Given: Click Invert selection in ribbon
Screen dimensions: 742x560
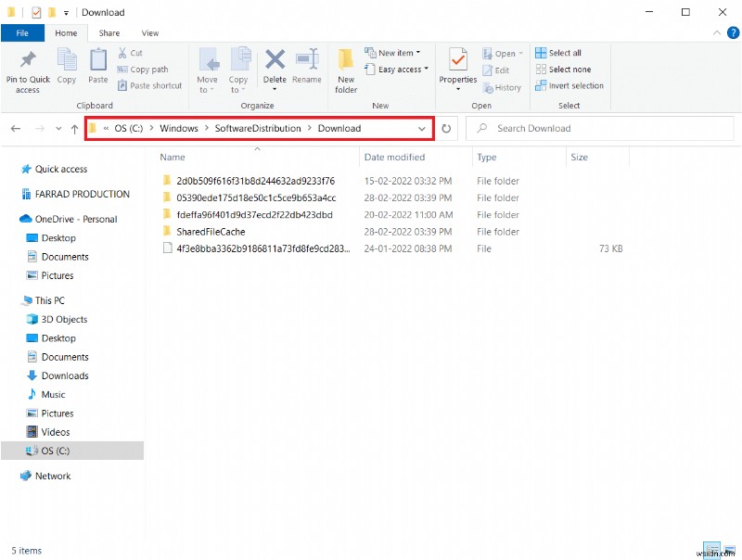Looking at the screenshot, I should coord(569,85).
